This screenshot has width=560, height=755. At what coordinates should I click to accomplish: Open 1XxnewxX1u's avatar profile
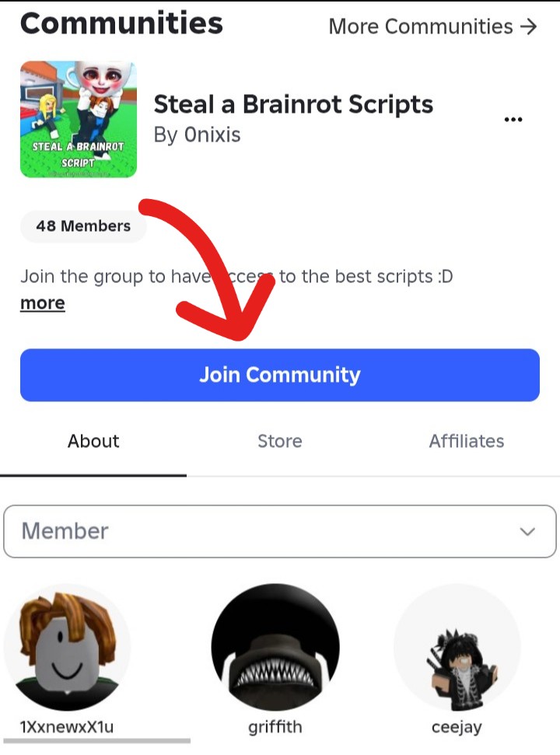coord(67,647)
